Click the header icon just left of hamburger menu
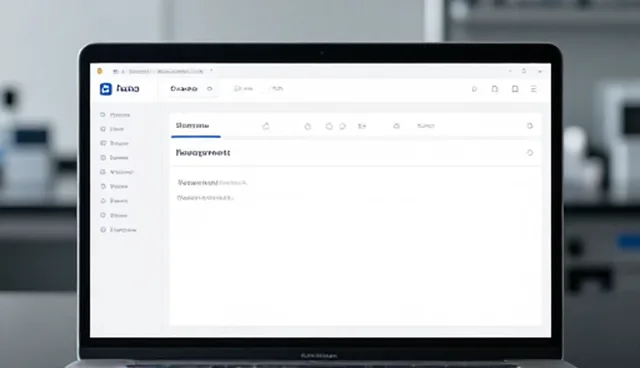Viewport: 640px width, 368px height. [x=515, y=89]
